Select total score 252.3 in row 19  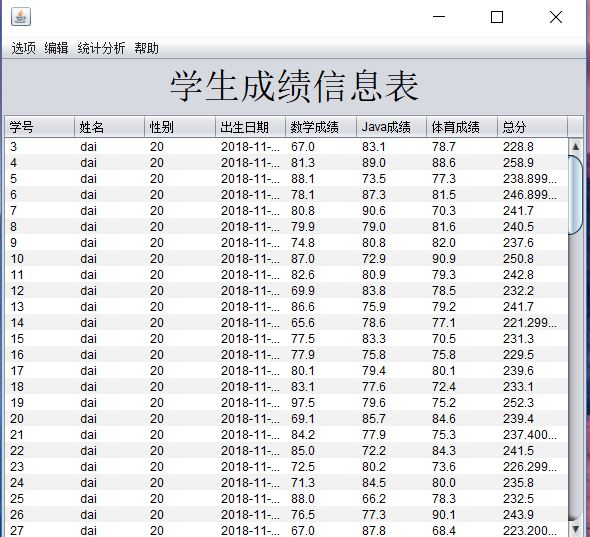coord(532,403)
